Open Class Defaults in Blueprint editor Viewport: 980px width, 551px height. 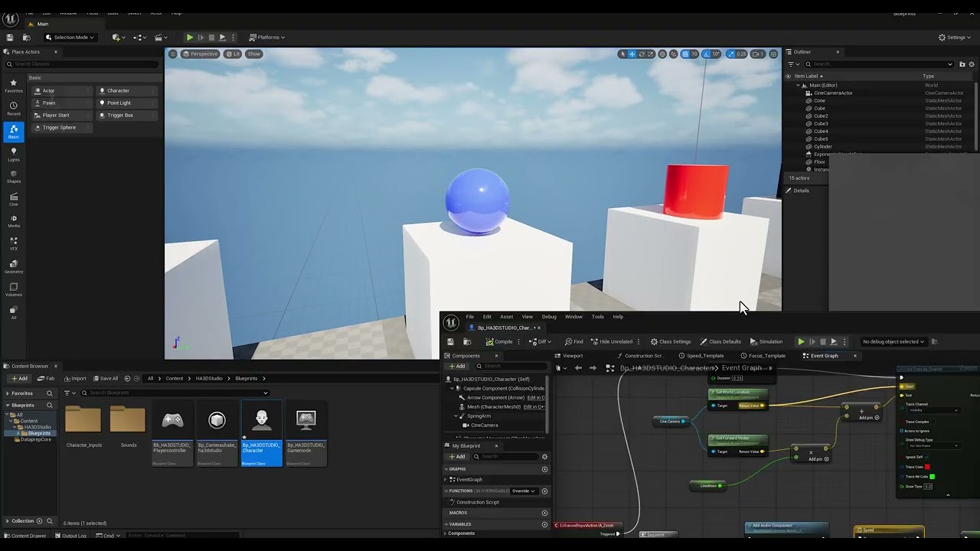pyautogui.click(x=720, y=342)
